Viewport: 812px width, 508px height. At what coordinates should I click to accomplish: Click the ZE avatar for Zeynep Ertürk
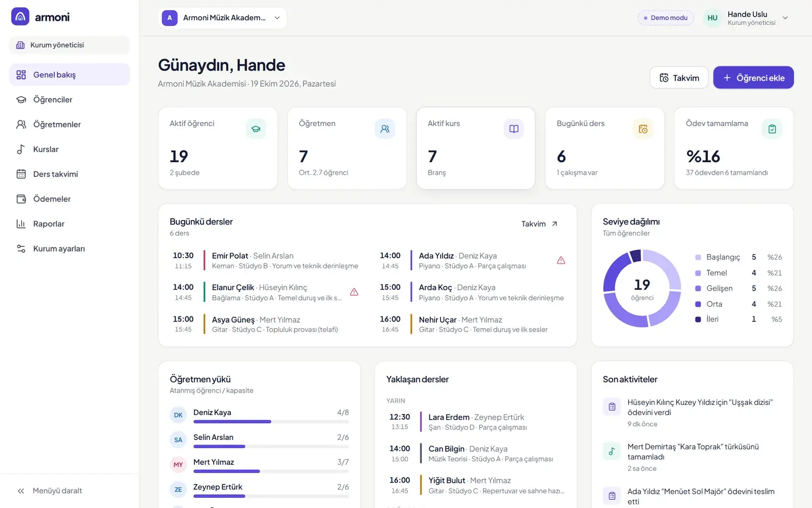coord(178,490)
